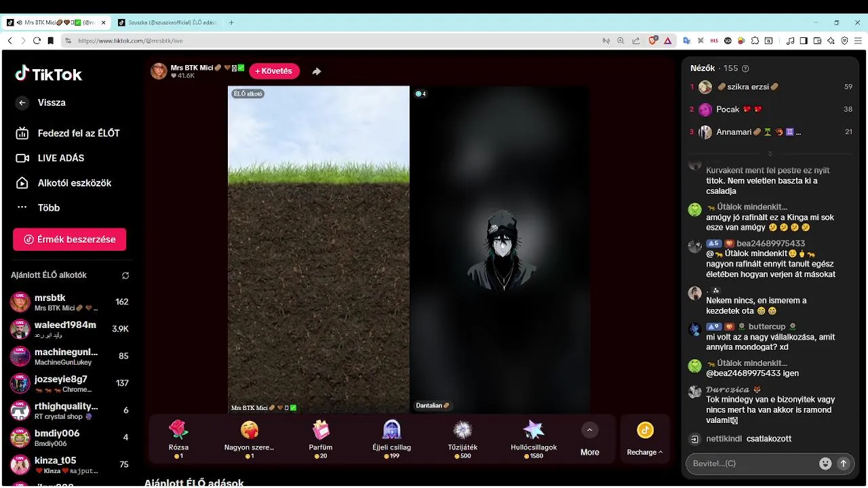Toggle browser sidebar panel

(804, 41)
